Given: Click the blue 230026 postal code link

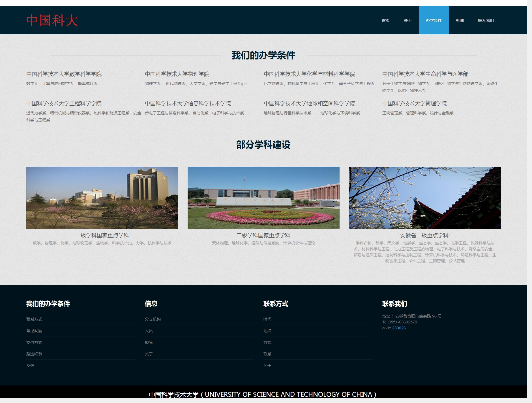Looking at the screenshot, I should tap(399, 328).
